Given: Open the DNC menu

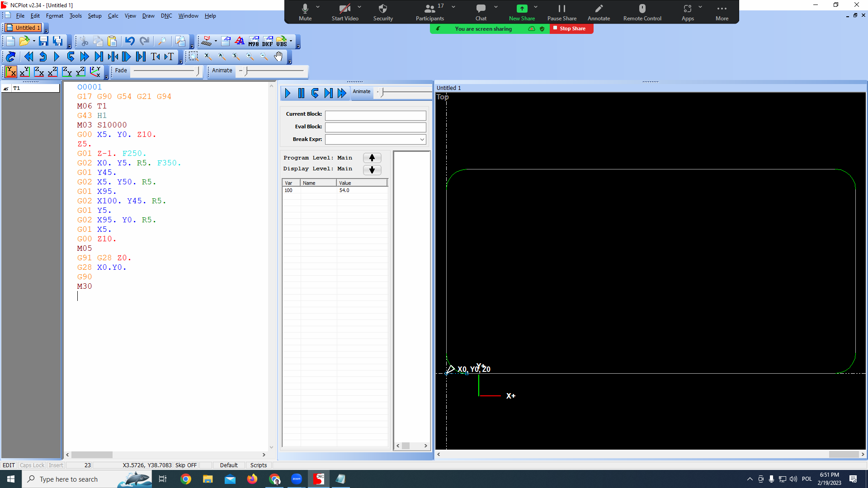Looking at the screenshot, I should point(166,16).
